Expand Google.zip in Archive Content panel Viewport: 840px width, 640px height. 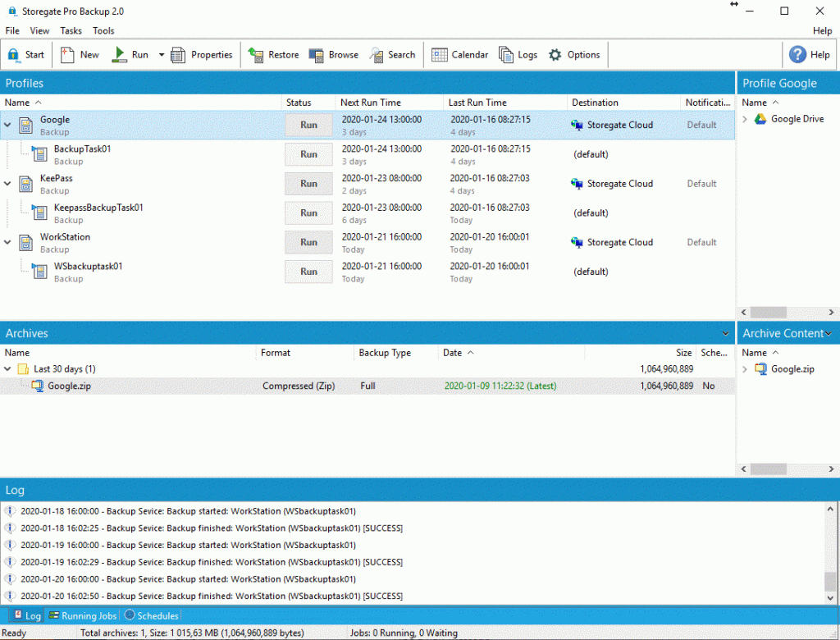click(745, 368)
